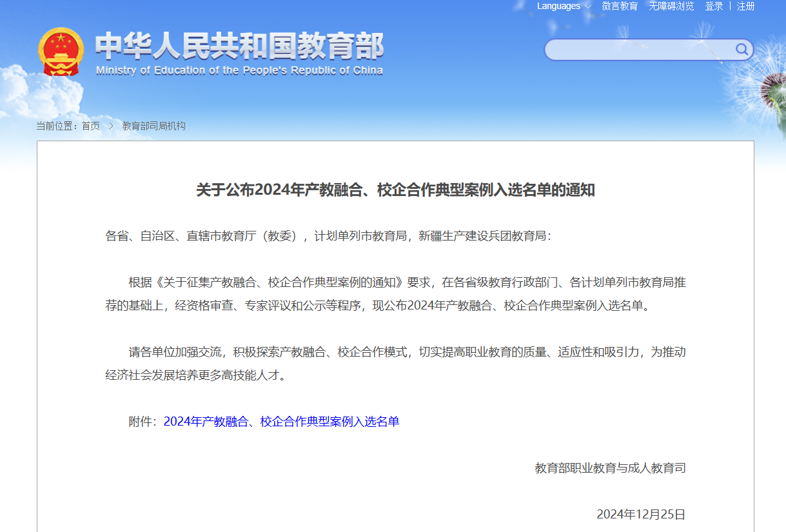
Task: Click the 当前位置 breadcrumb label
Action: click(x=56, y=126)
